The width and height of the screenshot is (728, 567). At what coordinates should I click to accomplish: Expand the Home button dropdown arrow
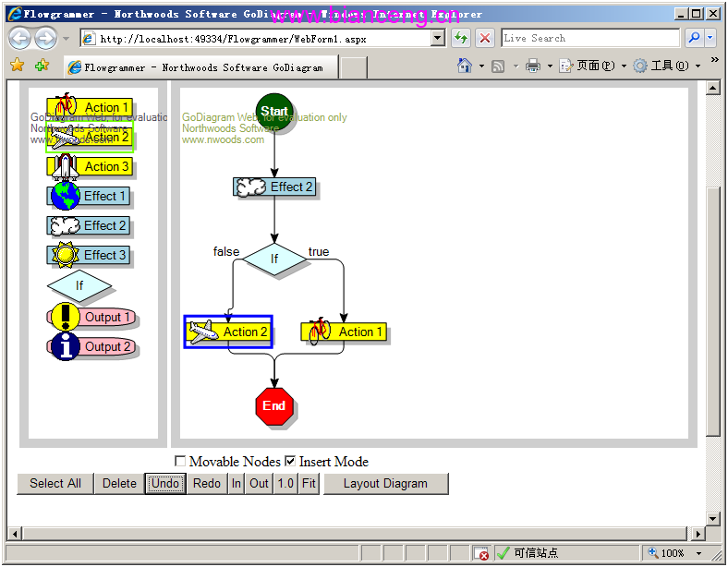(481, 66)
